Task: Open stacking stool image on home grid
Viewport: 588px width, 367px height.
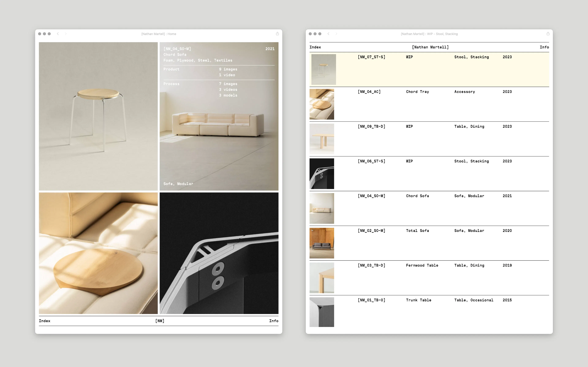Action: click(98, 116)
